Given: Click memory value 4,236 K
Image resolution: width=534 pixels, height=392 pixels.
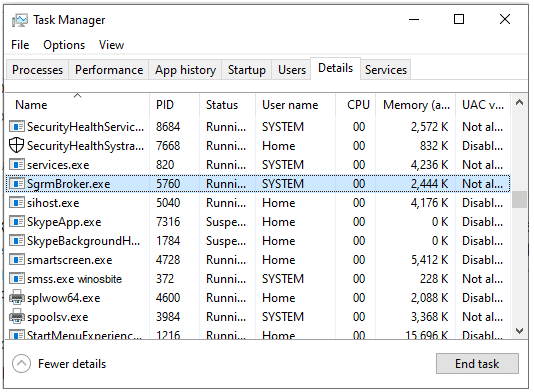Looking at the screenshot, I should [429, 165].
